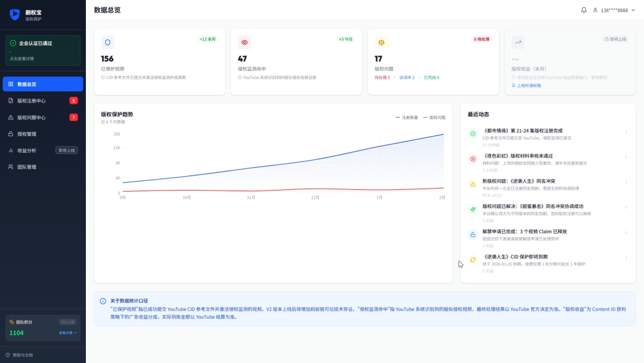The image size is (644, 363).
Task: Toggle the 注册数量 legend series in the chart
Action: (x=407, y=118)
